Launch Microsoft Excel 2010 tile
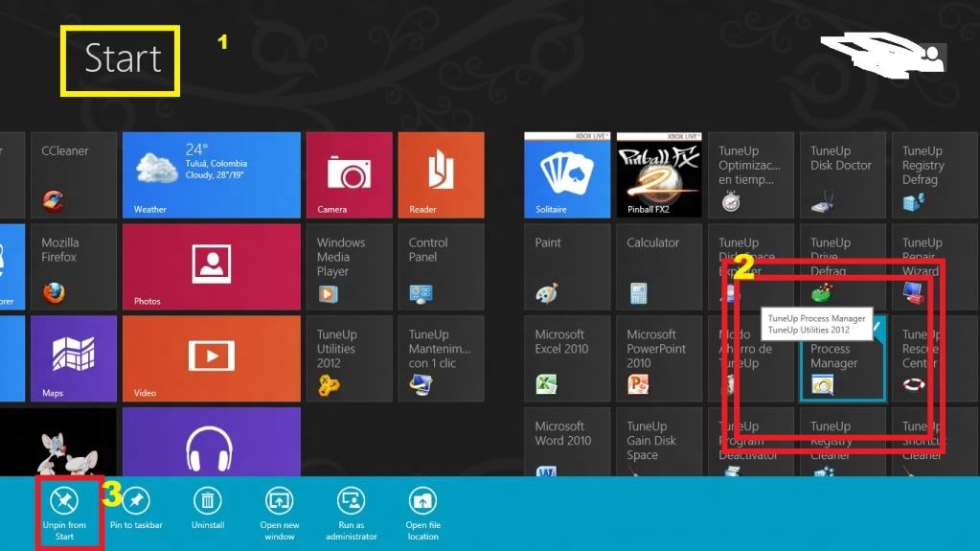Viewport: 980px width, 551px height. coord(567,359)
